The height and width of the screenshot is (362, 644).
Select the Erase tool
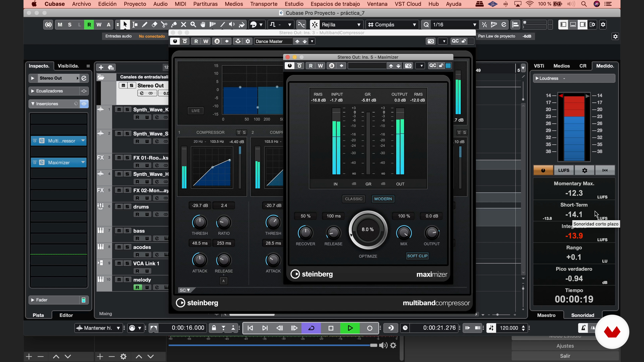pos(154,24)
